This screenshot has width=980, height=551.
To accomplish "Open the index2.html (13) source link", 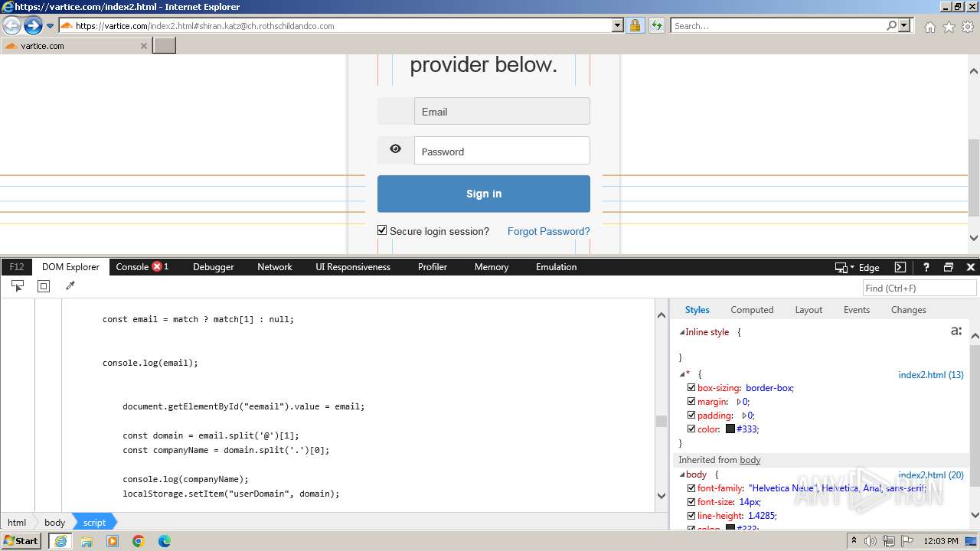I will click(x=931, y=375).
